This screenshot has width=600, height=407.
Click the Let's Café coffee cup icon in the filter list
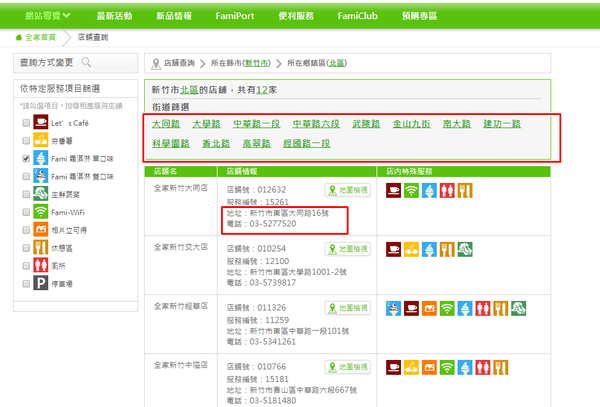pos(41,122)
